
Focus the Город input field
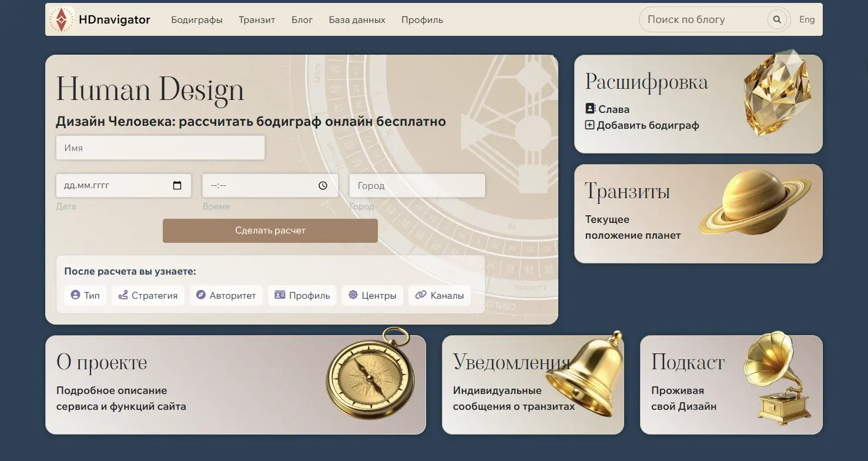point(417,185)
